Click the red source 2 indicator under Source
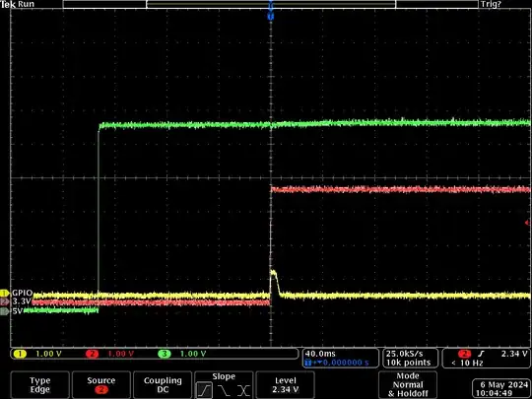Screen dimensions: 532x399 pos(101,390)
